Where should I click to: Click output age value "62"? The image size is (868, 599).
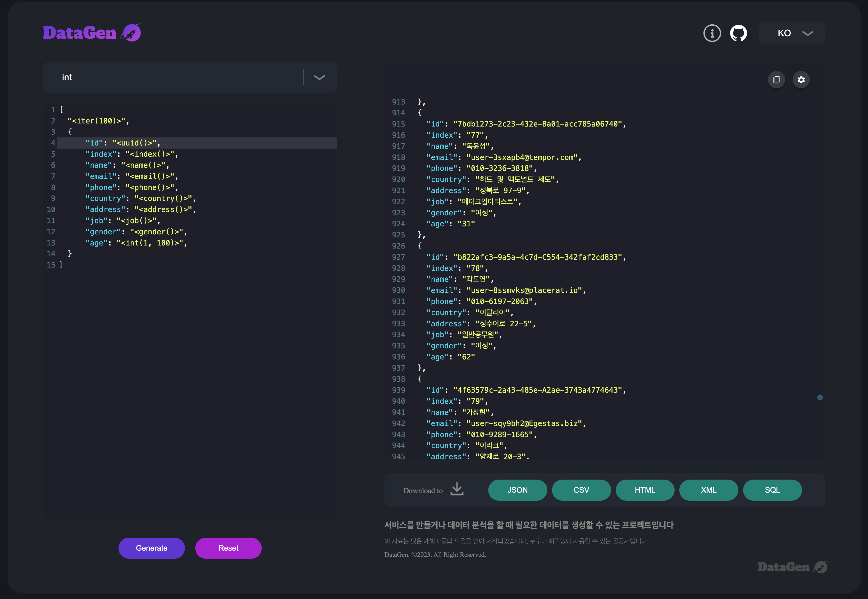coord(466,357)
